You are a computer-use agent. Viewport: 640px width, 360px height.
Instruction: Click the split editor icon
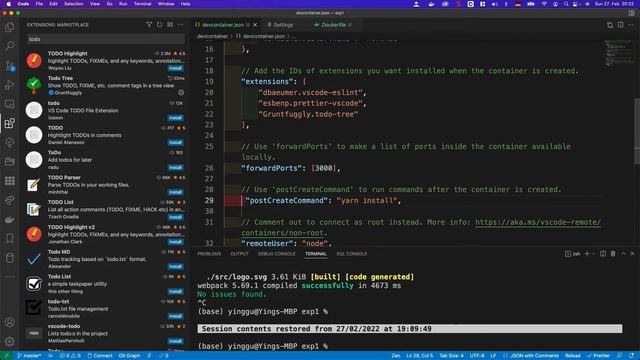point(620,25)
